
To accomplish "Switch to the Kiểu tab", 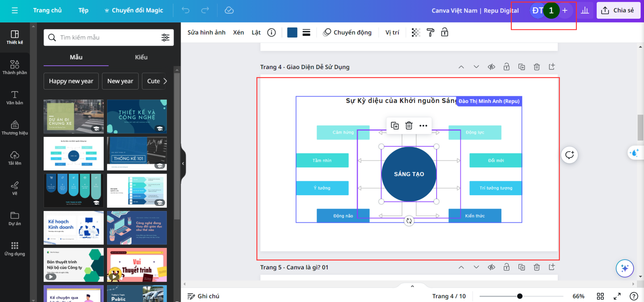I will [141, 57].
